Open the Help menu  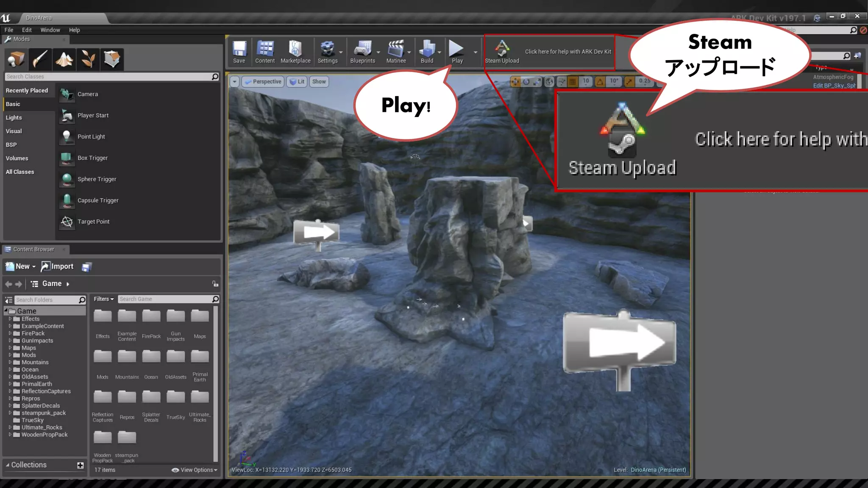pos(74,30)
